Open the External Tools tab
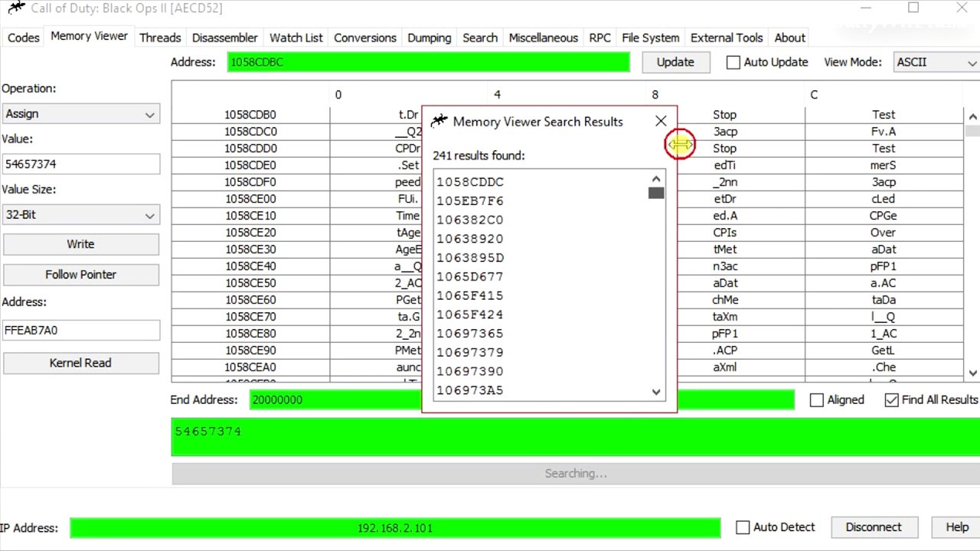The height and width of the screenshot is (551, 980). [727, 37]
